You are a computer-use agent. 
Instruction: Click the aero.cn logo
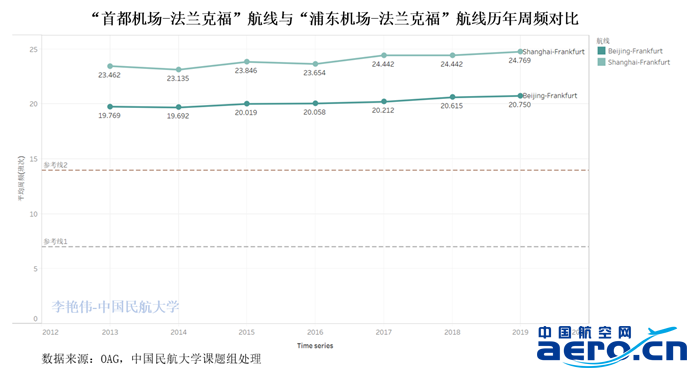(x=612, y=347)
